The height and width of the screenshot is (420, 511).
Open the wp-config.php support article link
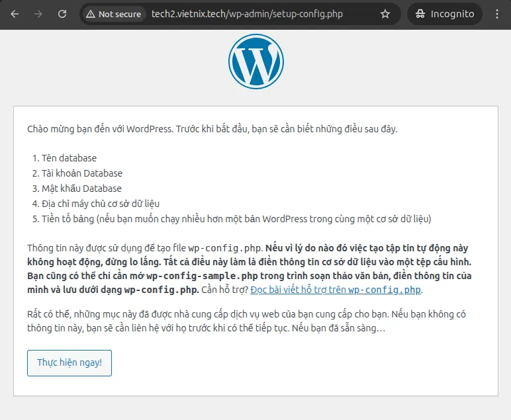pyautogui.click(x=336, y=290)
